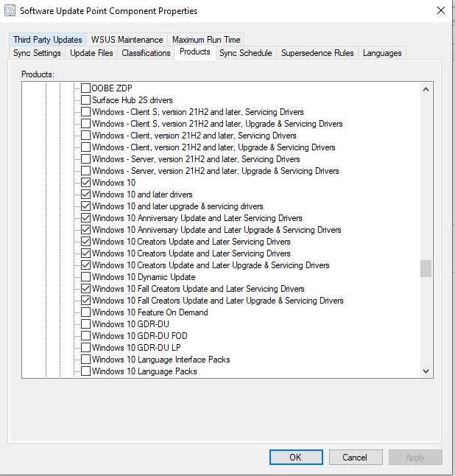This screenshot has width=455, height=476.
Task: Switch to the Classifications tab
Action: 146,53
